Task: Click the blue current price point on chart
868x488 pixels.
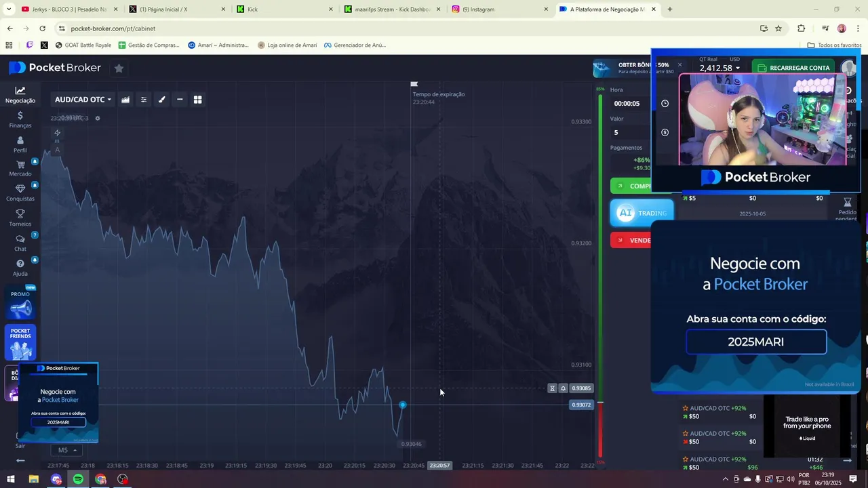Action: click(403, 405)
